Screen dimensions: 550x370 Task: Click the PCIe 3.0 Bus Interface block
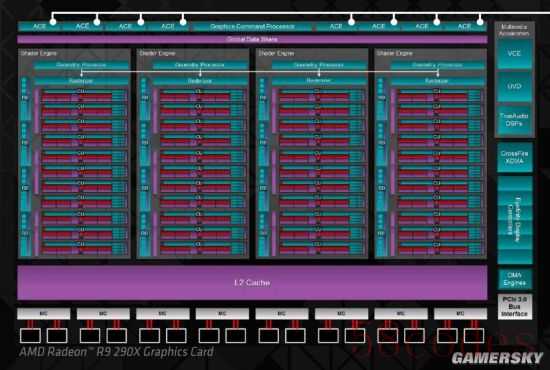click(x=515, y=307)
